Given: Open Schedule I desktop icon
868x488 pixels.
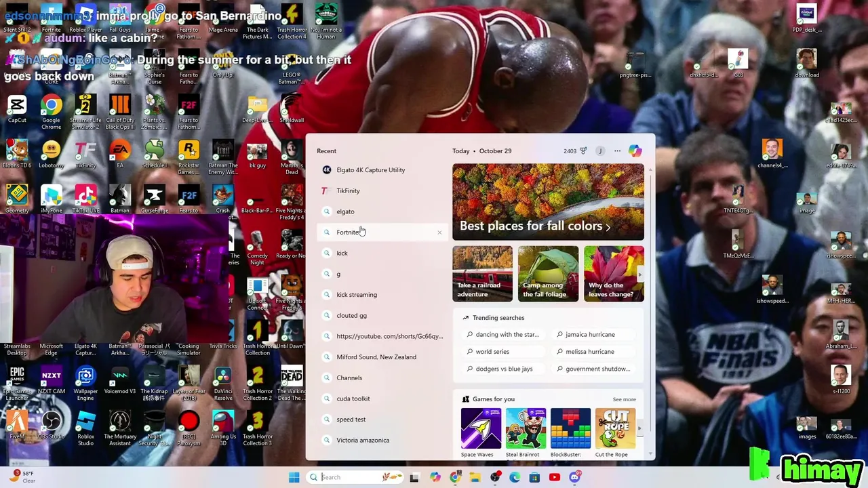Looking at the screenshot, I should coord(155,154).
